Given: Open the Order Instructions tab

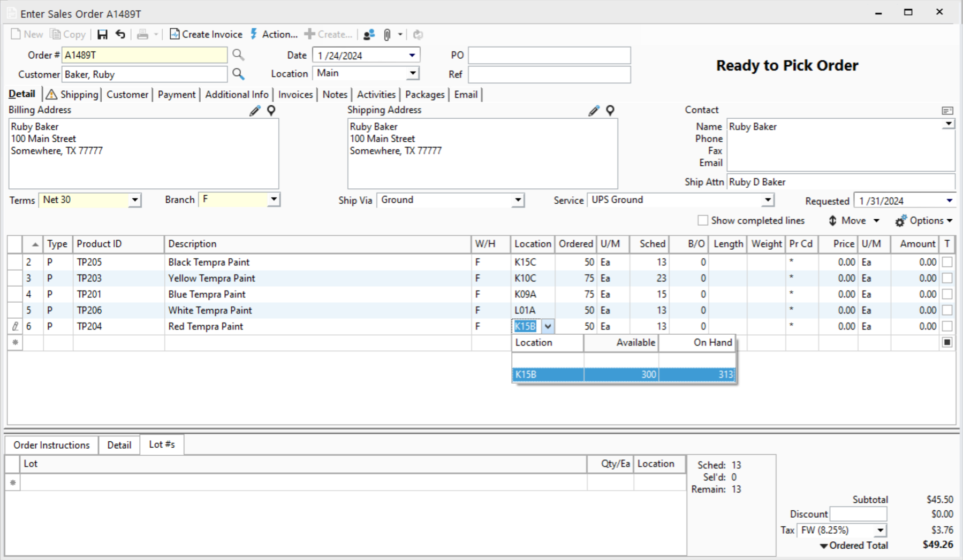Looking at the screenshot, I should coord(51,445).
